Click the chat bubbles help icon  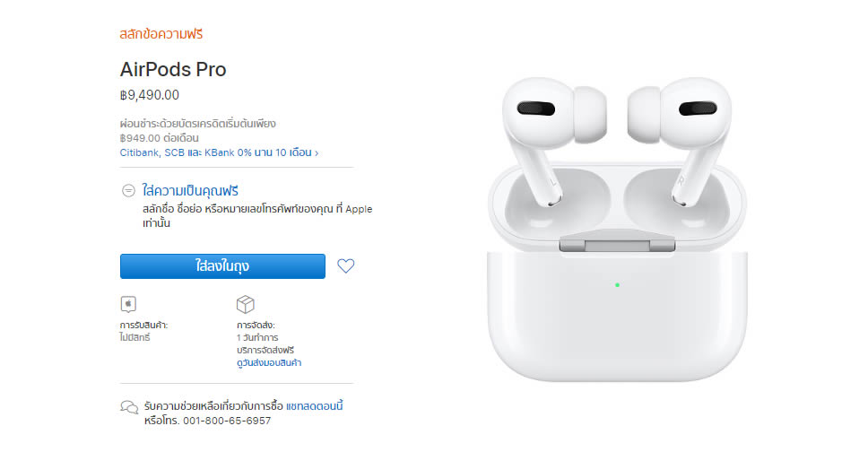click(x=129, y=408)
